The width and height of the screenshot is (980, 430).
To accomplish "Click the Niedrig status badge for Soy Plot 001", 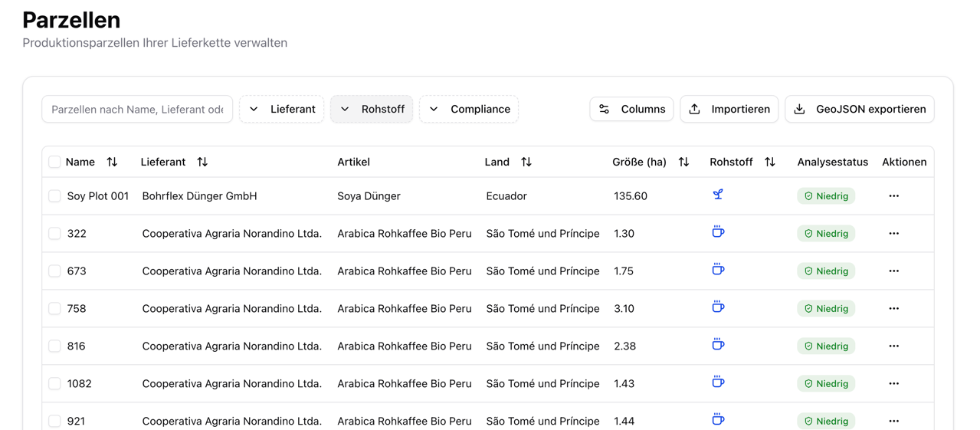I will click(x=826, y=196).
